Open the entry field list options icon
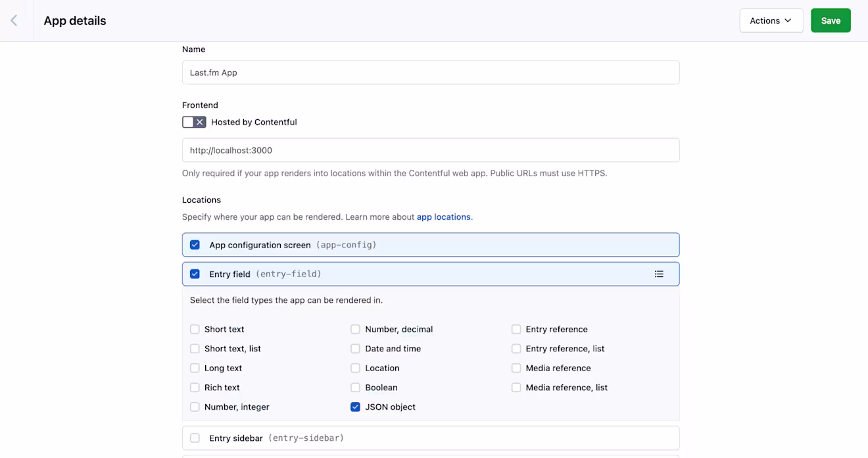 click(x=659, y=274)
